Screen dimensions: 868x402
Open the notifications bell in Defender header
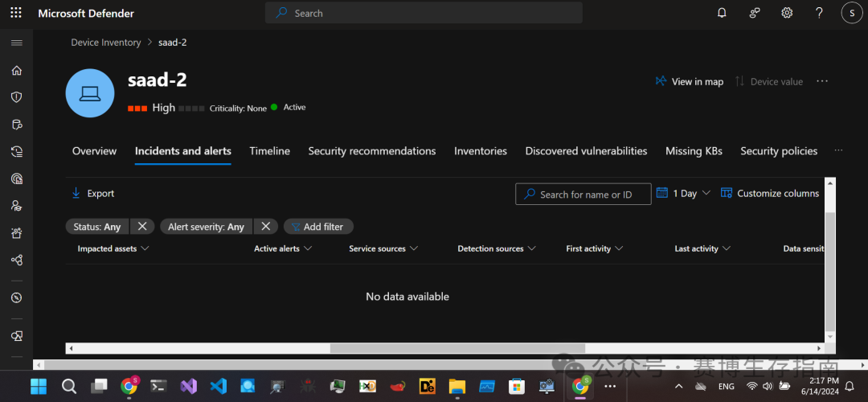(722, 13)
